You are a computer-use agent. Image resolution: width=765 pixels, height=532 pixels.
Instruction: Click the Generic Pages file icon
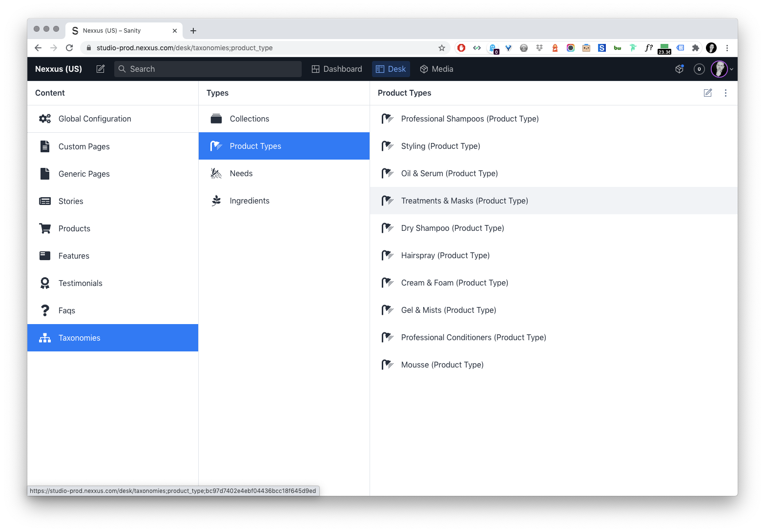tap(45, 174)
